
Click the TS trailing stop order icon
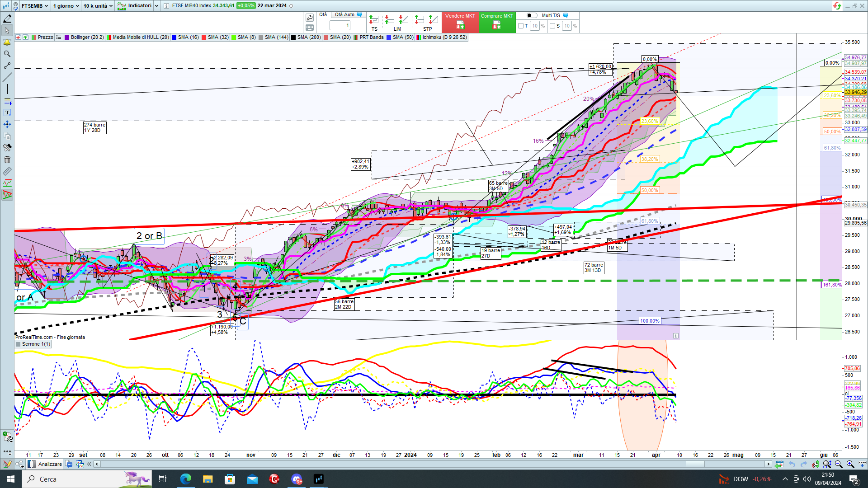click(374, 20)
